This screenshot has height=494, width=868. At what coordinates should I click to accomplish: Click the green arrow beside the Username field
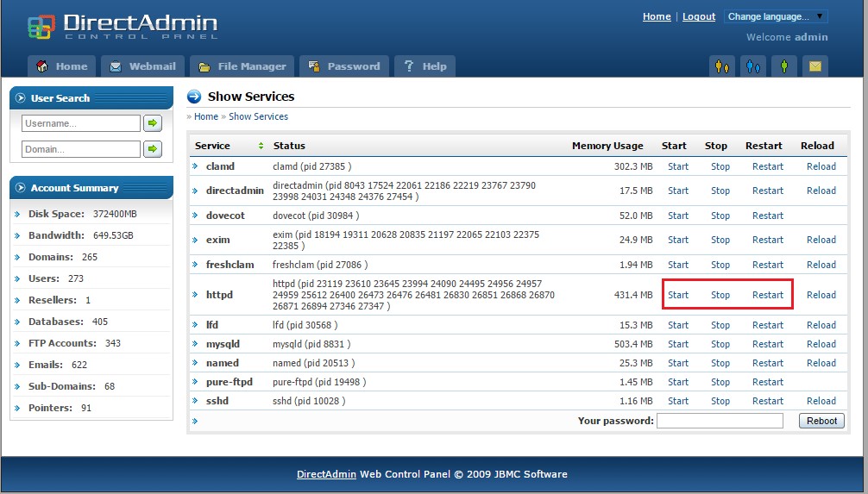[x=153, y=122]
